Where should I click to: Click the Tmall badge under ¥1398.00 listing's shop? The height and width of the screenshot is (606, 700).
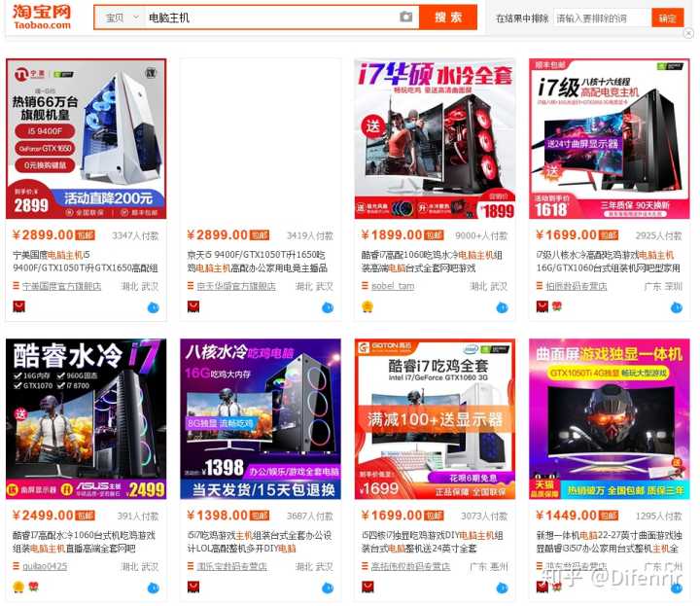[193, 587]
